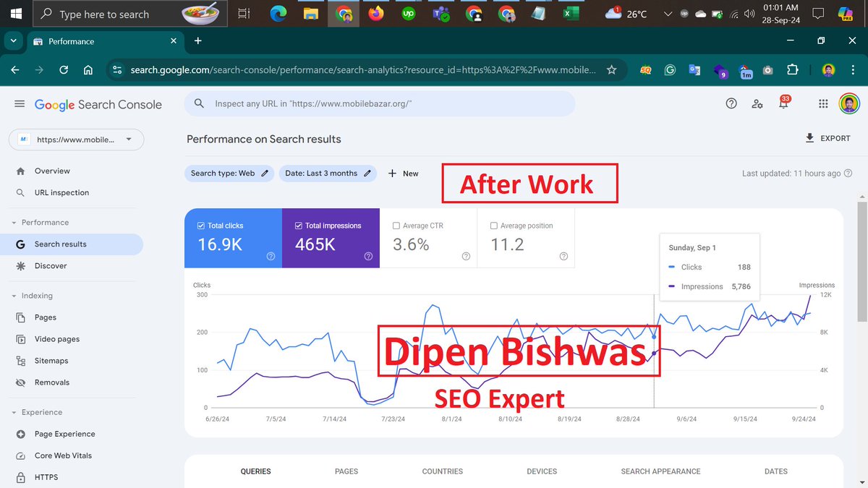Collapse the Indexing sidebar section
This screenshot has width=868, height=488.
(x=14, y=296)
